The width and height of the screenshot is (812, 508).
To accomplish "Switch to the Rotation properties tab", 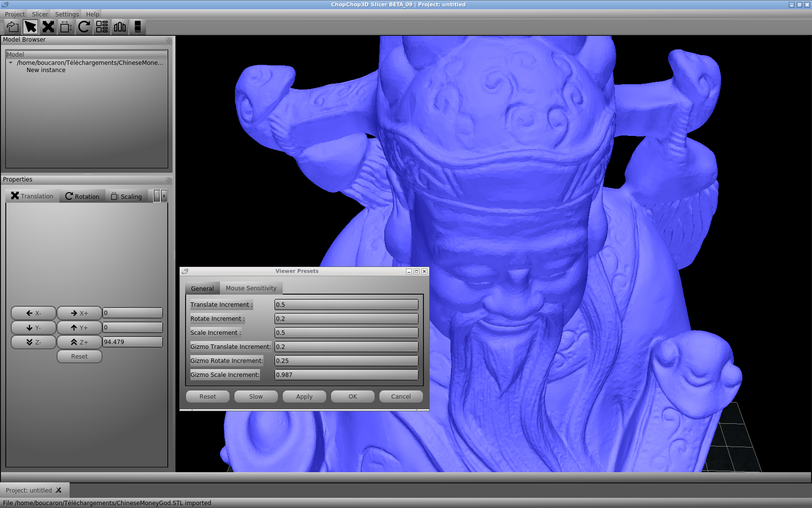I will click(x=82, y=196).
